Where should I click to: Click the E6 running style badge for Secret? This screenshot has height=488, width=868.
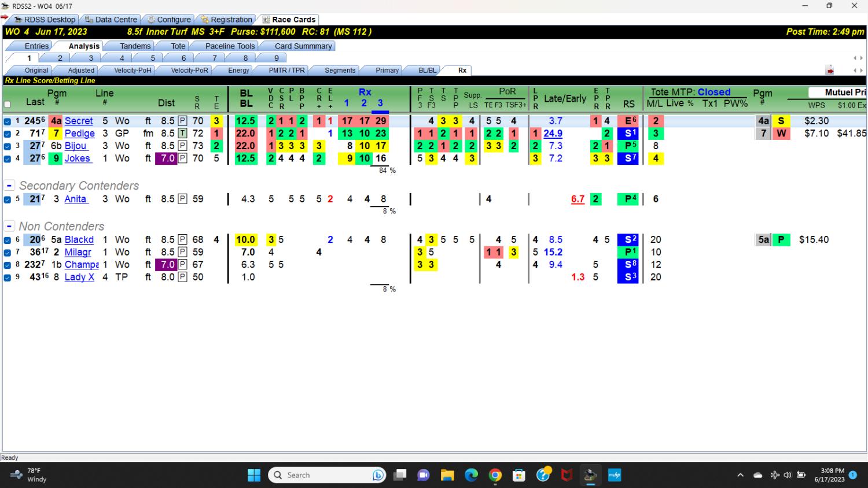pyautogui.click(x=627, y=121)
